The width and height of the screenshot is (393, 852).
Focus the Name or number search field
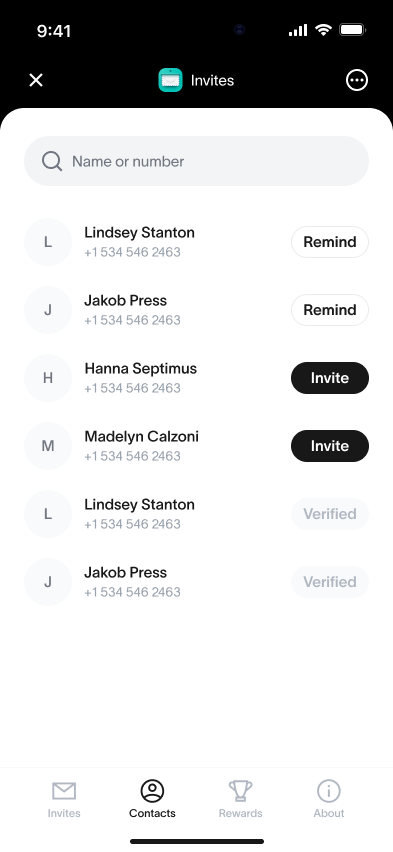(x=196, y=161)
